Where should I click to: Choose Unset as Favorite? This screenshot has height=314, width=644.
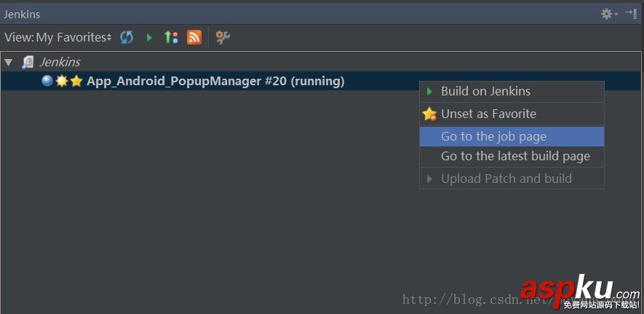click(x=488, y=114)
